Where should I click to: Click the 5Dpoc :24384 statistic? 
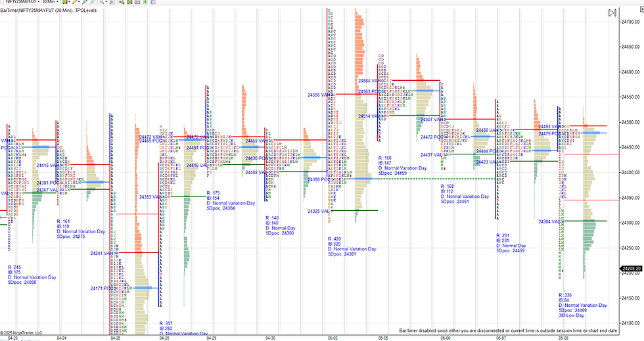click(x=221, y=208)
